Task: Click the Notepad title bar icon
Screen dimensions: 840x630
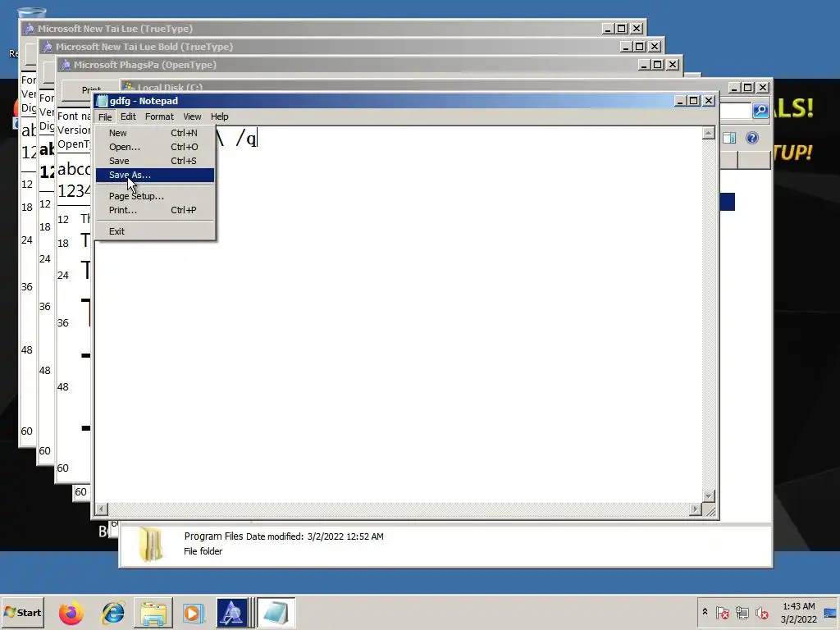Action: tap(102, 101)
